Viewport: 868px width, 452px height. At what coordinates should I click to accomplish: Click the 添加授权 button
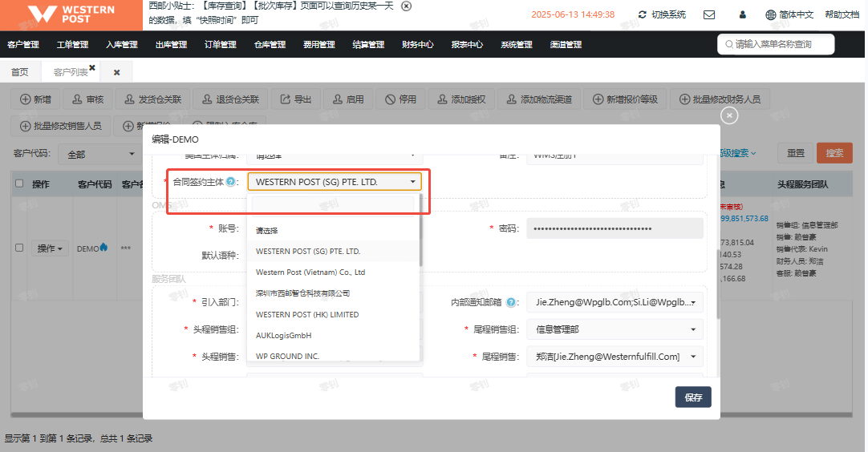pyautogui.click(x=462, y=99)
